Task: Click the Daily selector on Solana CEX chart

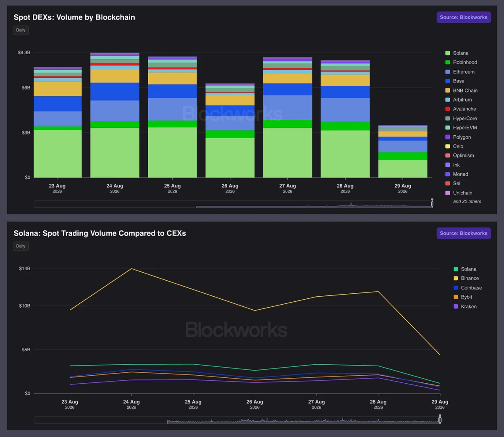Action: click(21, 246)
